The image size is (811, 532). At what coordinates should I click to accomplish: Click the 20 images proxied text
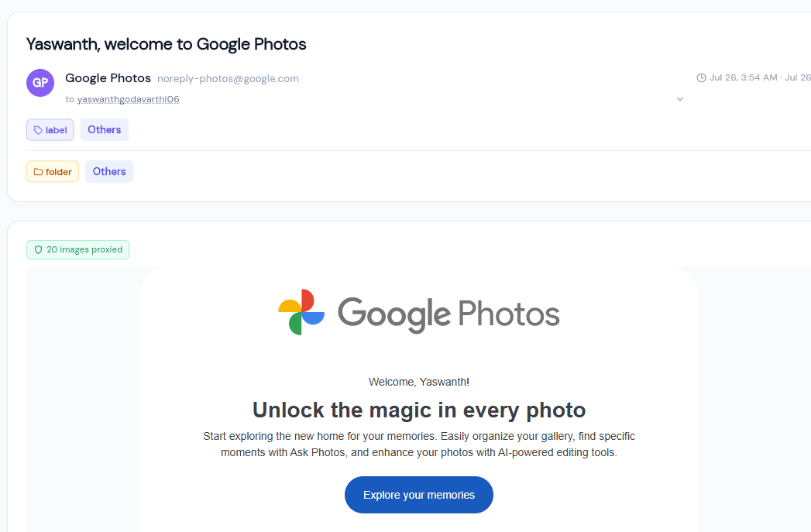click(x=85, y=249)
